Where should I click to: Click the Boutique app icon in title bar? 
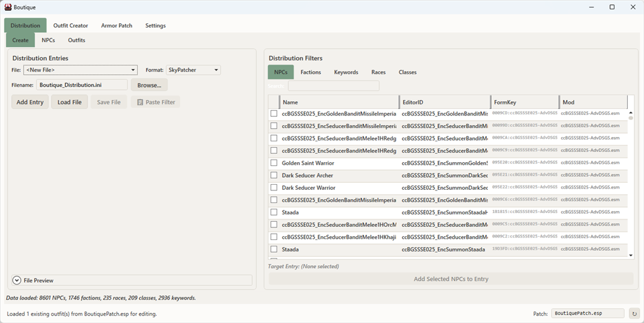8,7
